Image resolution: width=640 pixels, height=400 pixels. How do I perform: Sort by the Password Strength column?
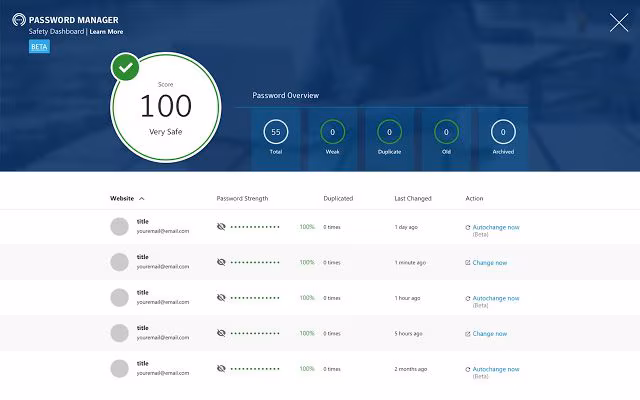click(242, 198)
